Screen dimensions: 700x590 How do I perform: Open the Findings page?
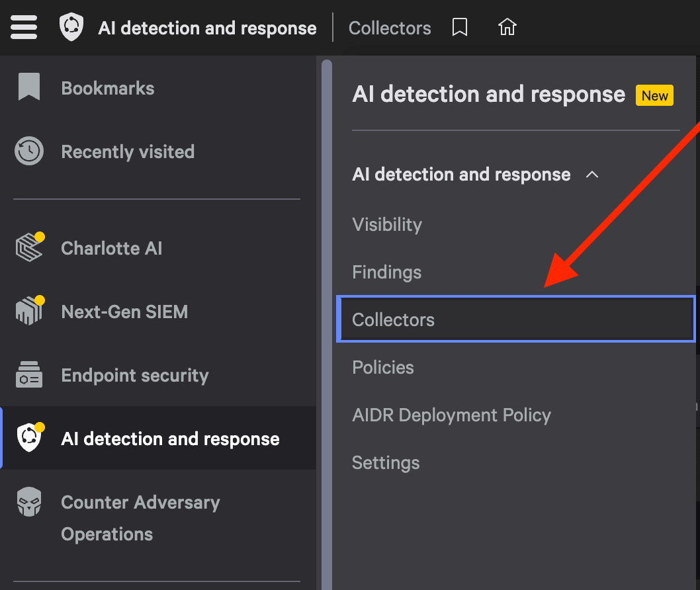click(386, 273)
